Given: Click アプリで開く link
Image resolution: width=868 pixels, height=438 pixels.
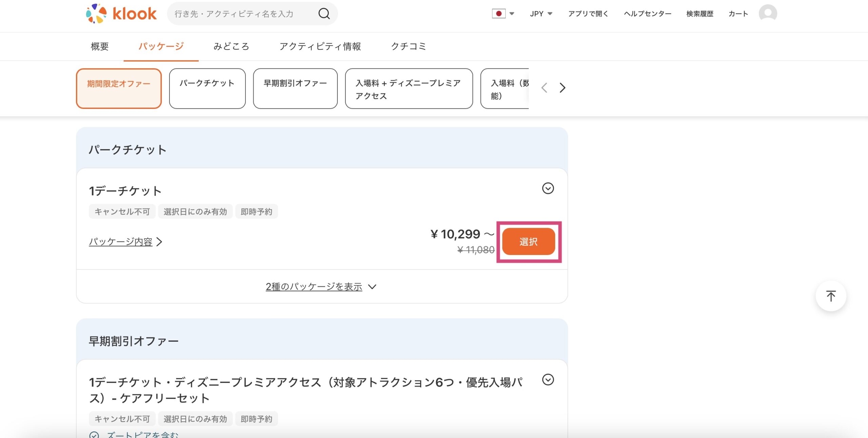Looking at the screenshot, I should pyautogui.click(x=588, y=14).
